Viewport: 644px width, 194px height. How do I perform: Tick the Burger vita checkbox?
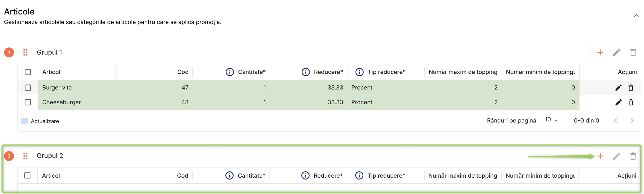pyautogui.click(x=28, y=88)
